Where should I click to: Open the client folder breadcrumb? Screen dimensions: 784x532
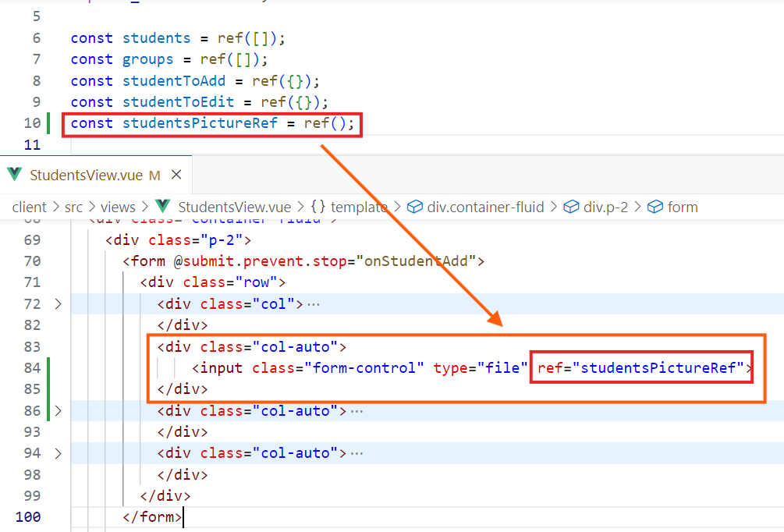tap(29, 207)
